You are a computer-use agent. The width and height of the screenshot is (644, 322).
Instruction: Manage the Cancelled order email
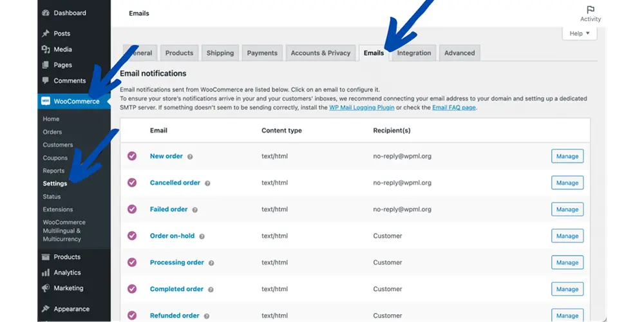pyautogui.click(x=567, y=183)
